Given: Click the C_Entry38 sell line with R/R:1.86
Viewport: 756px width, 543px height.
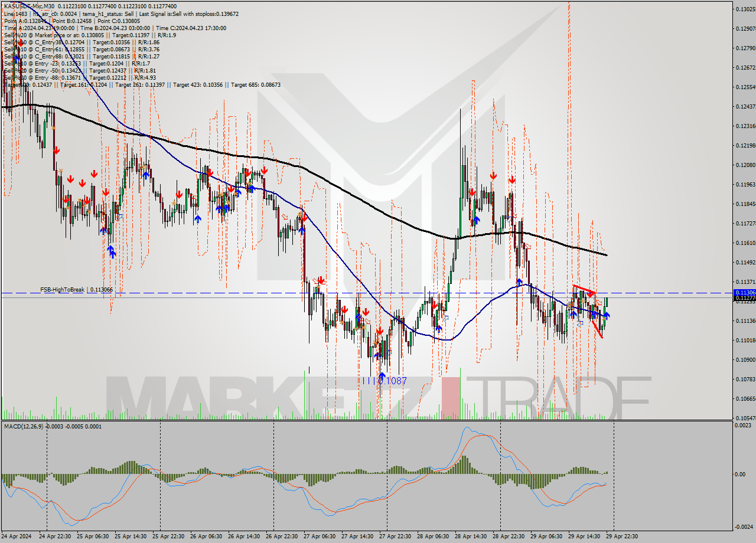Looking at the screenshot, I should [x=82, y=42].
